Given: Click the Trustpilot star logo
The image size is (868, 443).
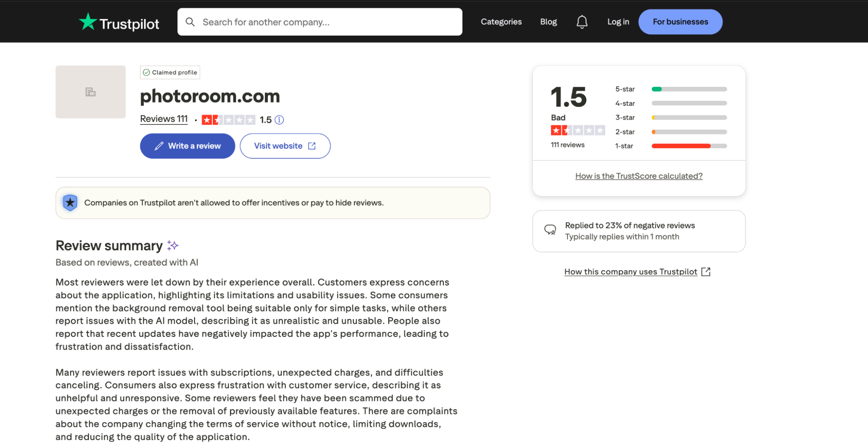Looking at the screenshot, I should tap(88, 22).
